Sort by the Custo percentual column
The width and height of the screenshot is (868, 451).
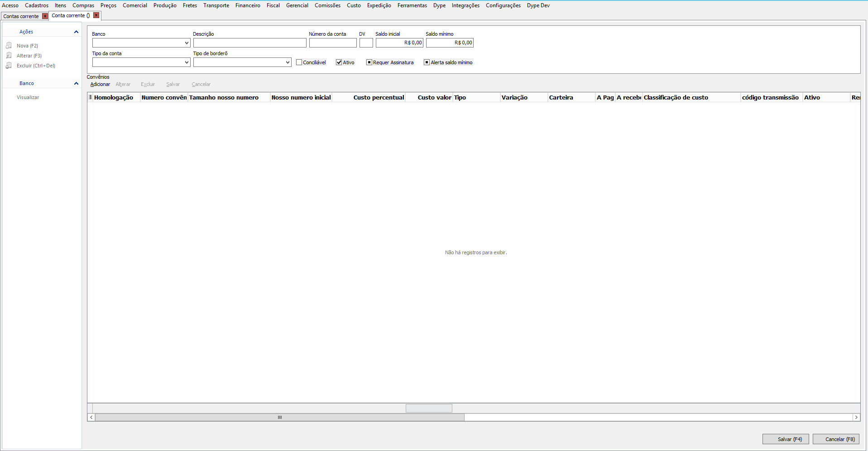369,97
